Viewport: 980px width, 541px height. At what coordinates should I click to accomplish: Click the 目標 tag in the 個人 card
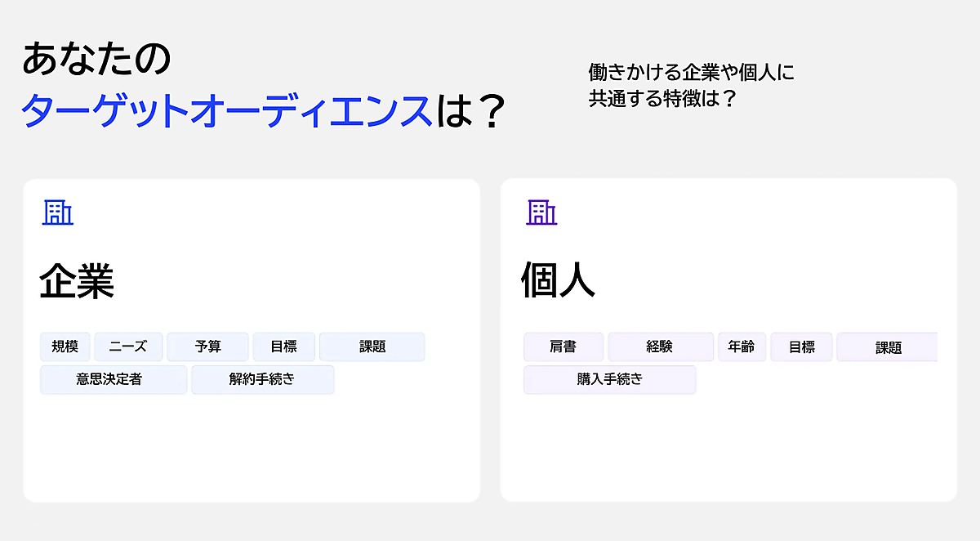point(801,347)
